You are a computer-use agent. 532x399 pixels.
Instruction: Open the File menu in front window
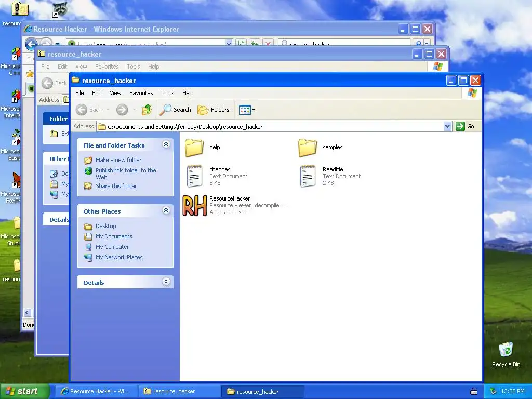[x=79, y=93]
